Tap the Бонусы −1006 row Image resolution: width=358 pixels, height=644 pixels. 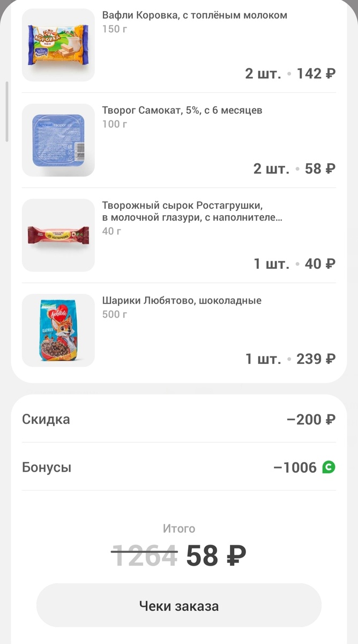(179, 467)
